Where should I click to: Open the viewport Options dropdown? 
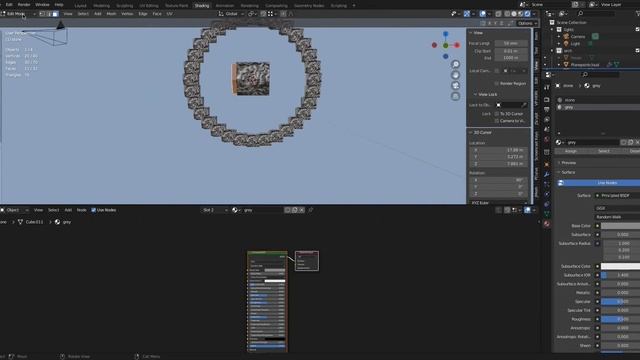pos(527,23)
